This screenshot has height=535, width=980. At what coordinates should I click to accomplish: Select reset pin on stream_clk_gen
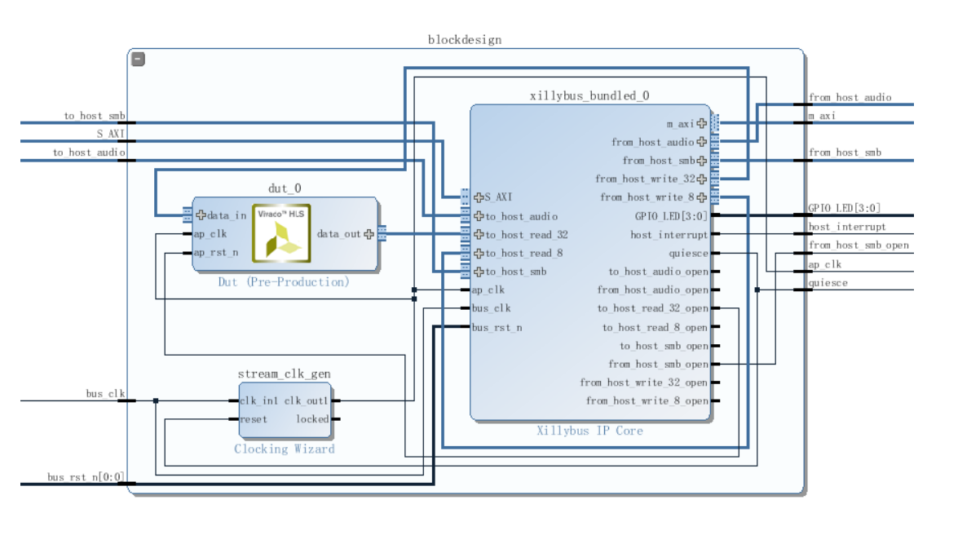point(254,419)
